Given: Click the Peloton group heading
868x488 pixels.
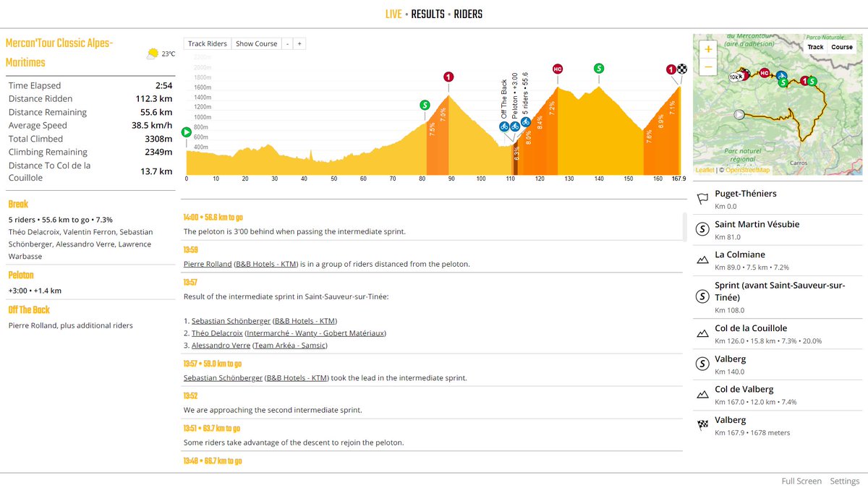Looking at the screenshot, I should (21, 275).
